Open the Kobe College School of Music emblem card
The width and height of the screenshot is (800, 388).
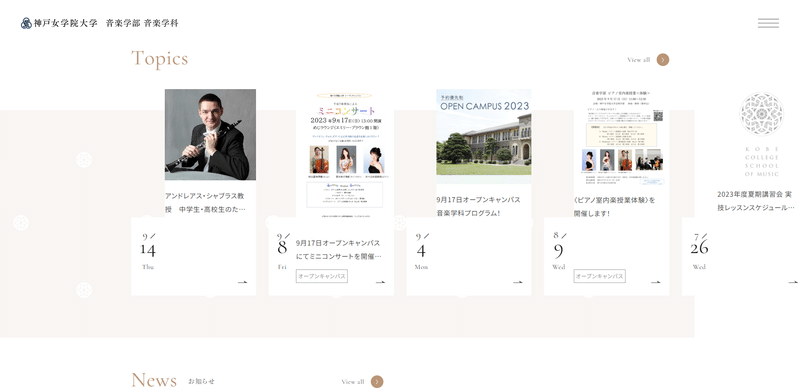click(x=761, y=135)
